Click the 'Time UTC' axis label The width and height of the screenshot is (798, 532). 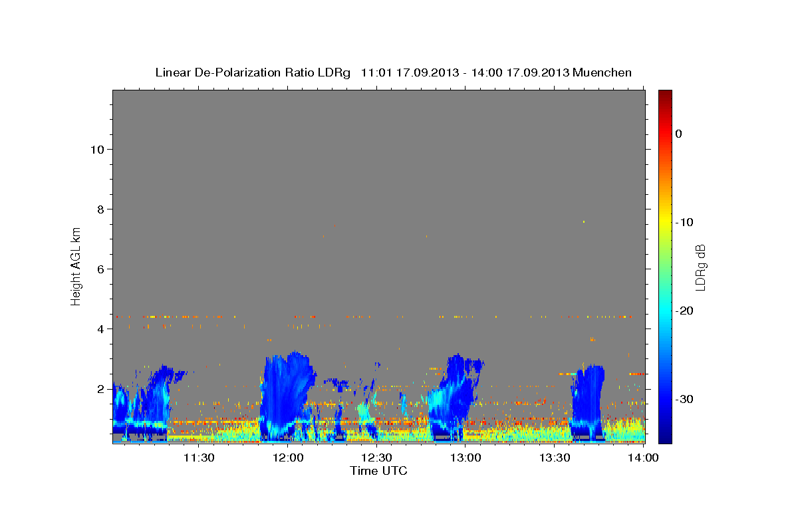(x=378, y=471)
